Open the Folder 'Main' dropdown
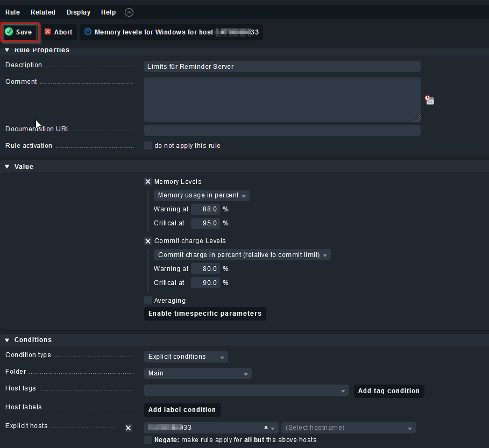Image resolution: width=489 pixels, height=448 pixels. point(197,373)
